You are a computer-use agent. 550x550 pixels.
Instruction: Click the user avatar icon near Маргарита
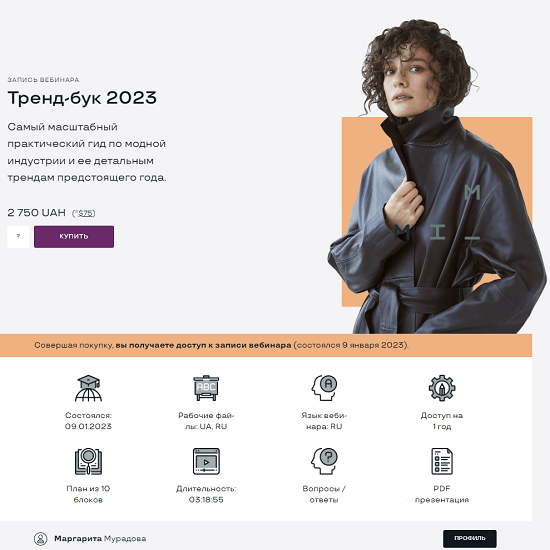[41, 538]
